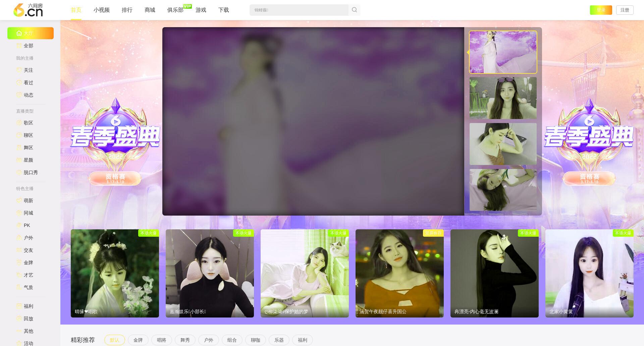Open the 俱乐部 VIP tab
Image resolution: width=644 pixels, height=346 pixels.
tap(175, 10)
